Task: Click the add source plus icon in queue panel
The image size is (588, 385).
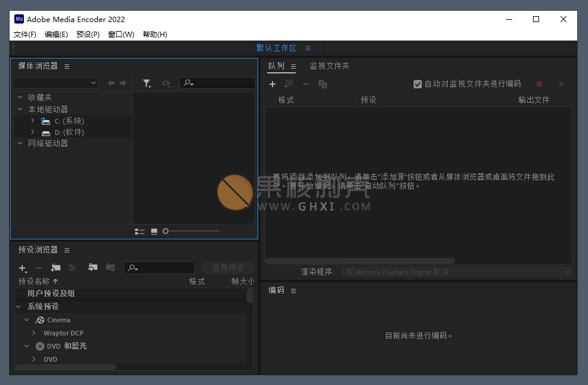Action: [272, 85]
